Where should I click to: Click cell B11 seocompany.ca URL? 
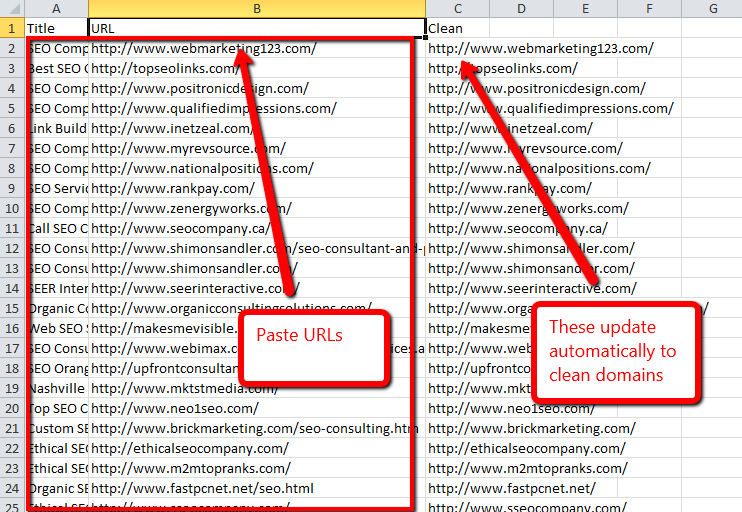[x=257, y=229]
